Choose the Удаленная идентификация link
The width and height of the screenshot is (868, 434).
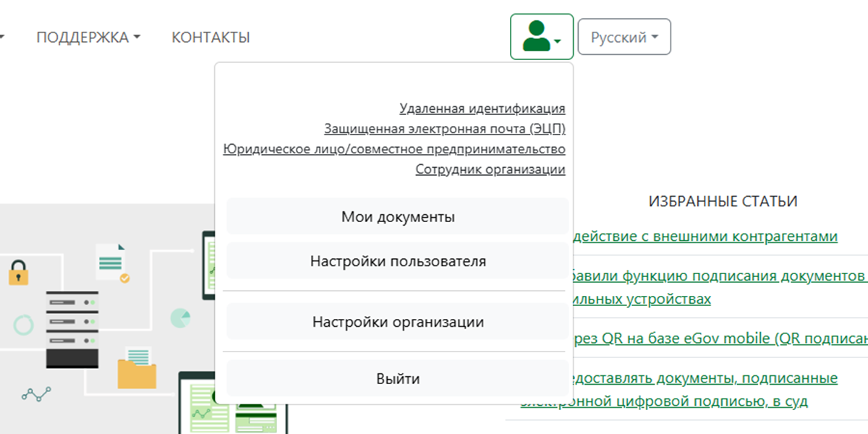tap(482, 109)
